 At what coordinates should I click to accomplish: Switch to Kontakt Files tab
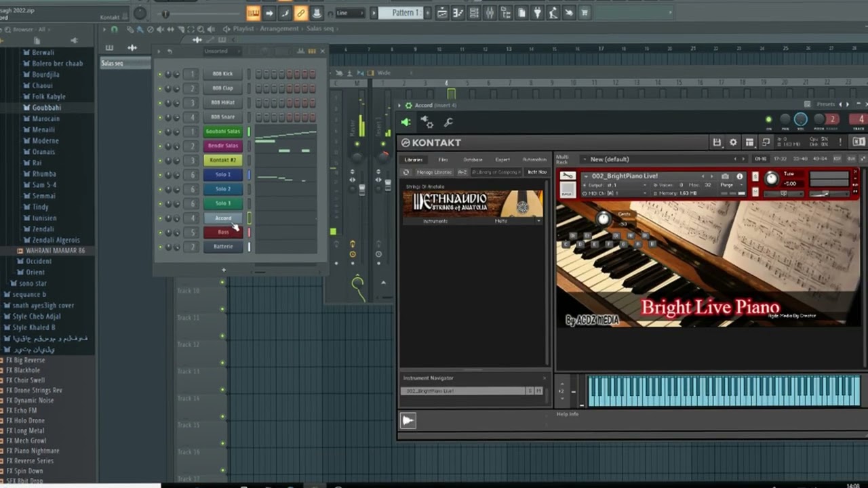click(x=443, y=160)
